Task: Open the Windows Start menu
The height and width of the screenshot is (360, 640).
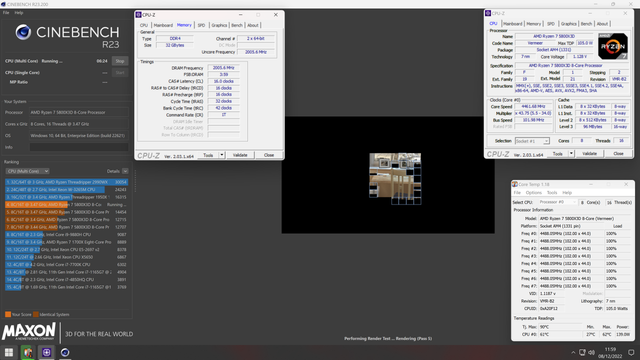Action: (x=9, y=352)
